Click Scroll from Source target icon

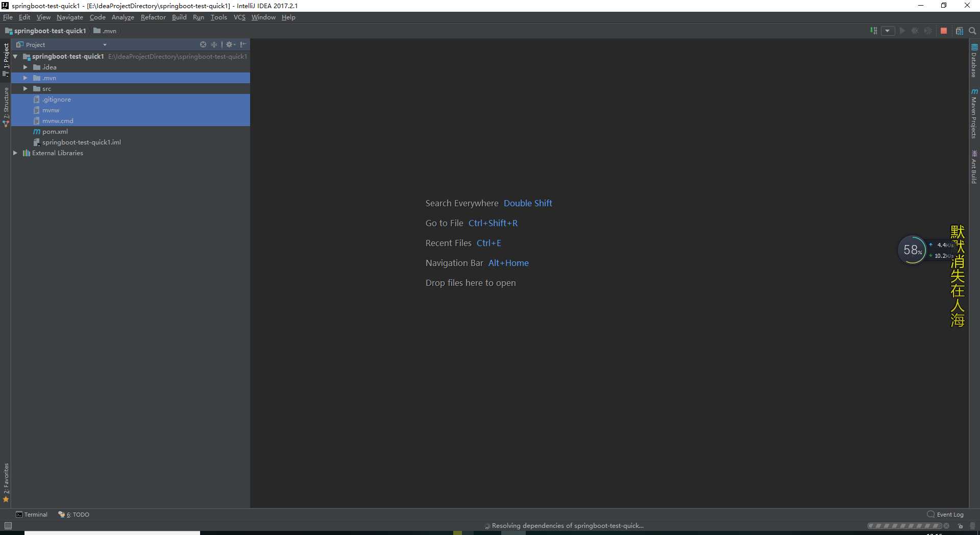point(203,44)
